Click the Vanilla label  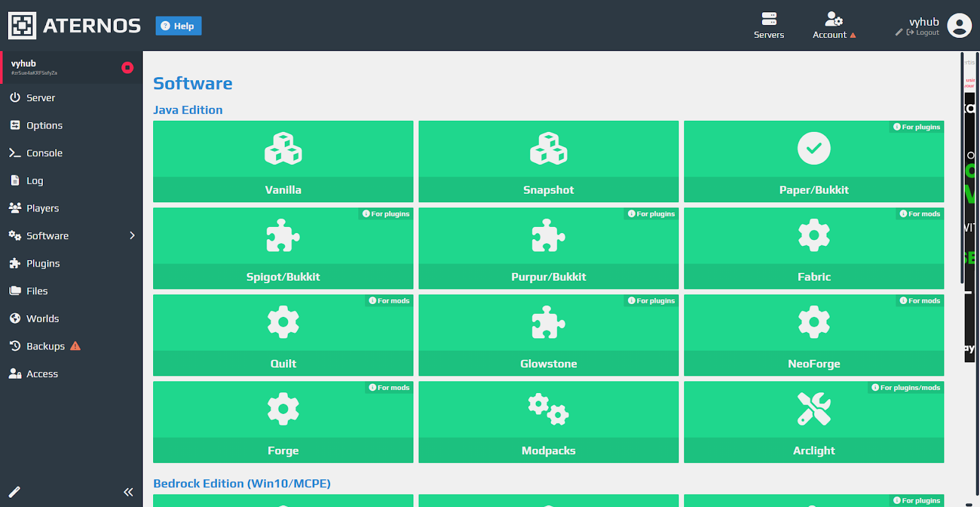283,190
